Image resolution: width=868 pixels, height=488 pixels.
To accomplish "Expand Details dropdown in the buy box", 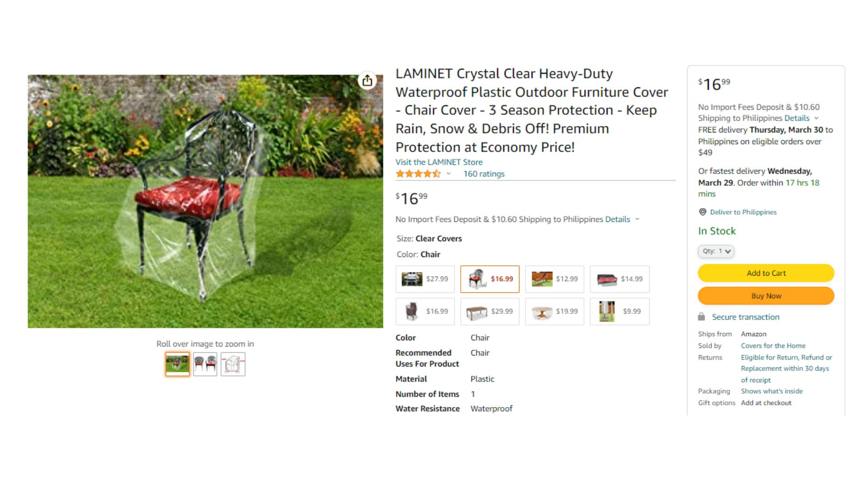I will (802, 118).
